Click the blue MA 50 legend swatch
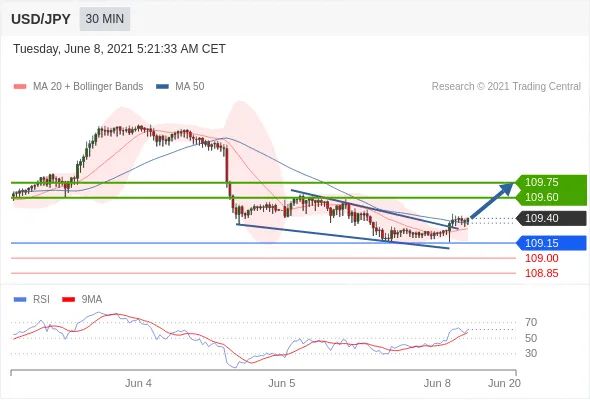Image resolution: width=590 pixels, height=400 pixels. 162,87
